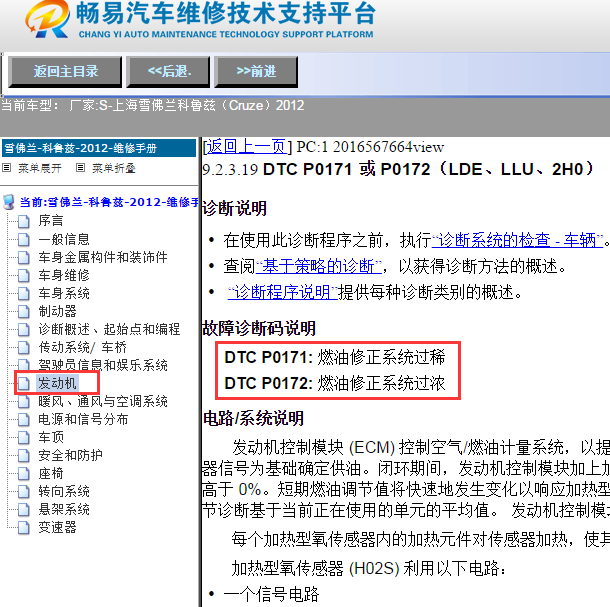
Task: Click the 当前车型 Cruze 2012 info line
Action: (152, 105)
